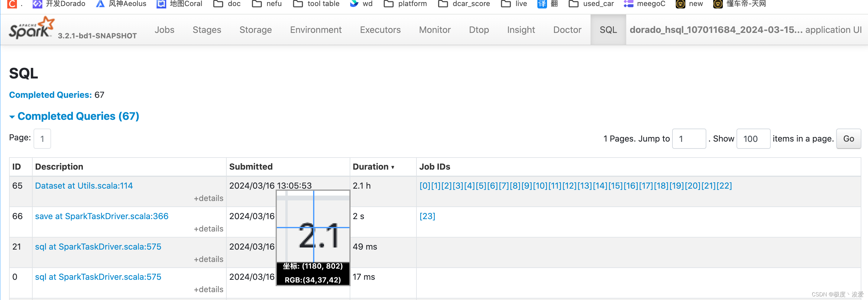Open the Storage tab

[x=255, y=30]
